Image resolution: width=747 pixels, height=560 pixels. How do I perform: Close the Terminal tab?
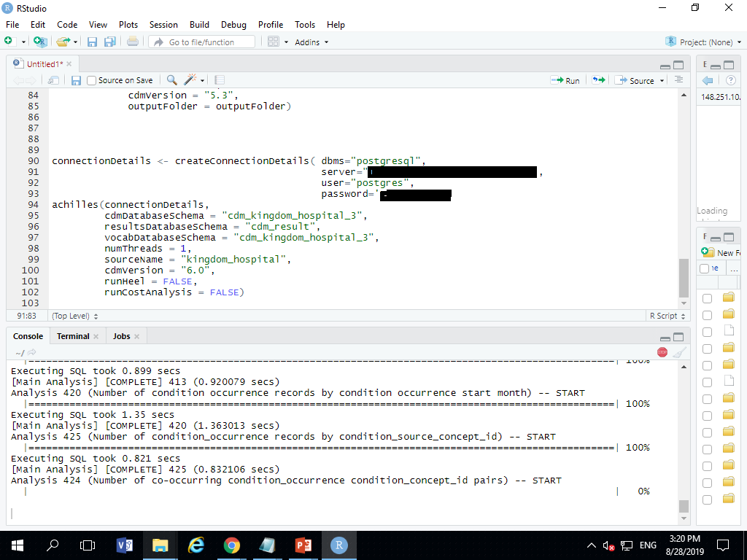point(96,336)
